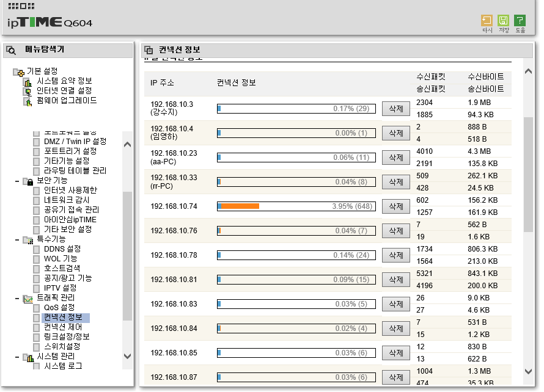544x392 pixels.
Task: Click the connection list scroll-up arrow
Action: pos(528,71)
